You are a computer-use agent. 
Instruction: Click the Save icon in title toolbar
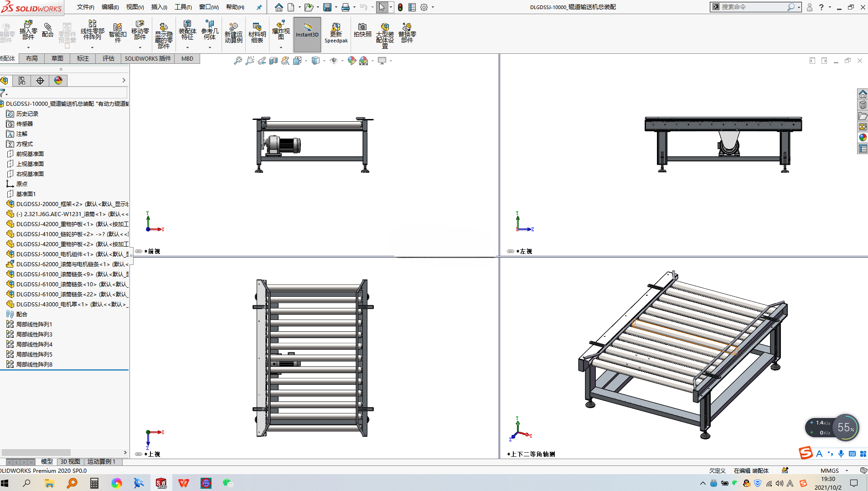click(327, 7)
